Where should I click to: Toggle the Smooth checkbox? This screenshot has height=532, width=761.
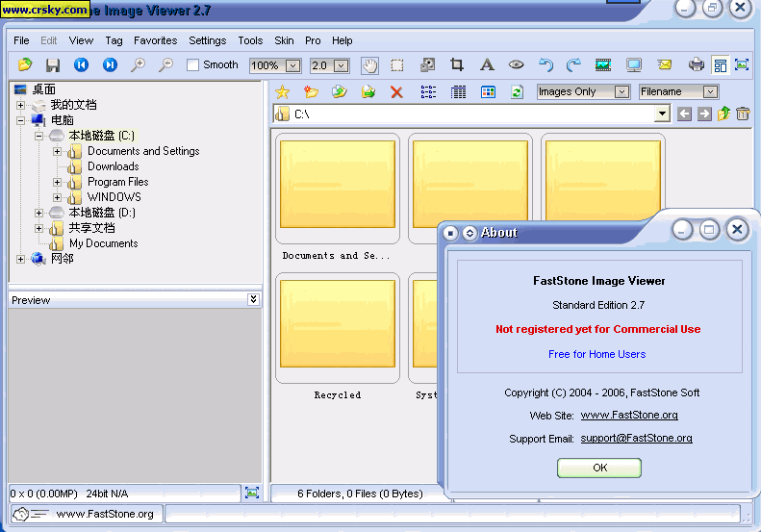[193, 65]
